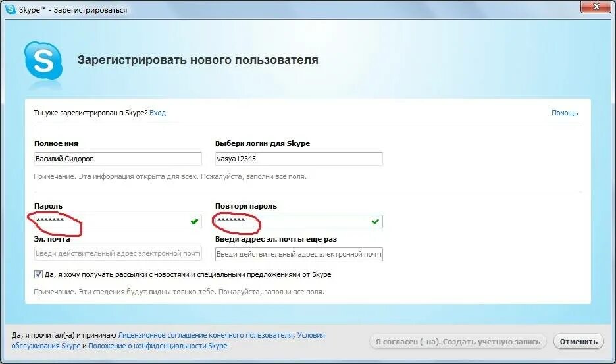616x364 pixels.
Task: Click the Отменить button
Action: coord(578,342)
